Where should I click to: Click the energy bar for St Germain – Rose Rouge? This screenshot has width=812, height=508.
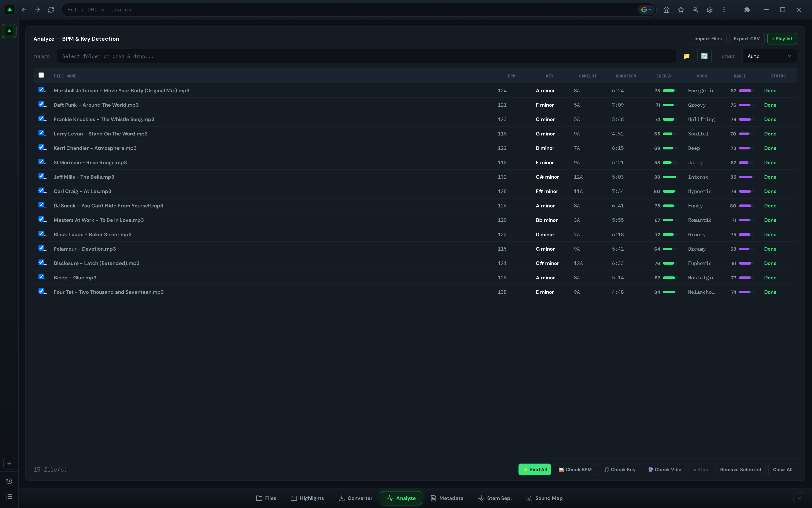[x=670, y=163]
